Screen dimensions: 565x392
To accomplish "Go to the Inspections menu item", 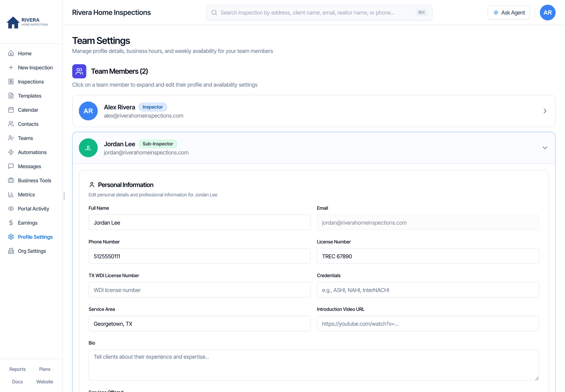I will coord(31,82).
